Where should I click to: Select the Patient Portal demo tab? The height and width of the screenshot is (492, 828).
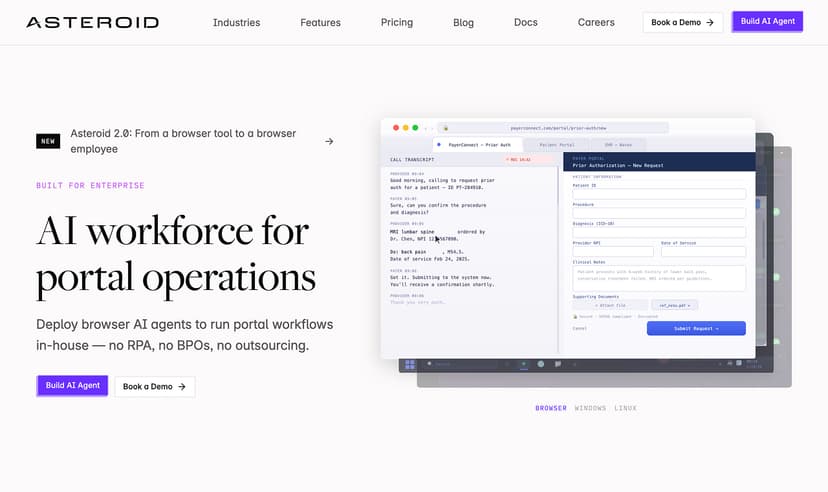point(557,145)
